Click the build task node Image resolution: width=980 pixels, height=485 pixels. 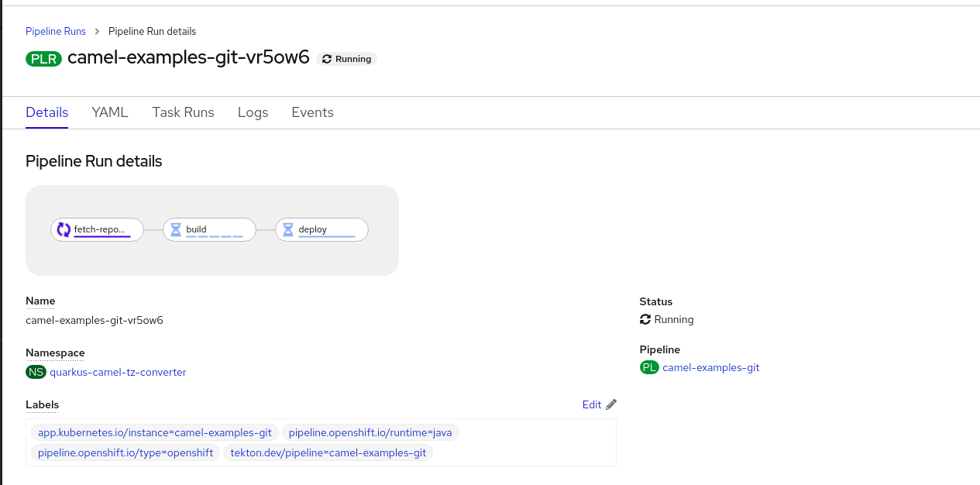[209, 230]
